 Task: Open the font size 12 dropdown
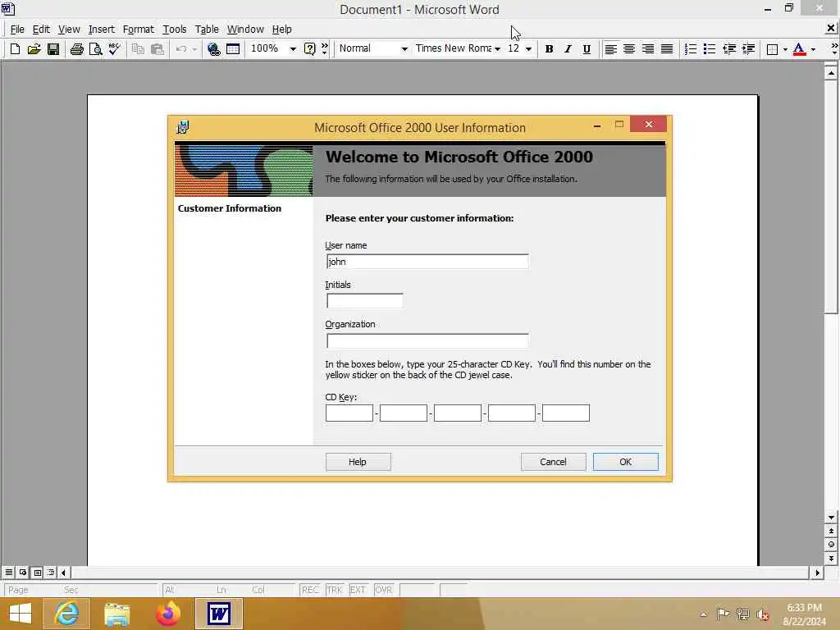[529, 48]
